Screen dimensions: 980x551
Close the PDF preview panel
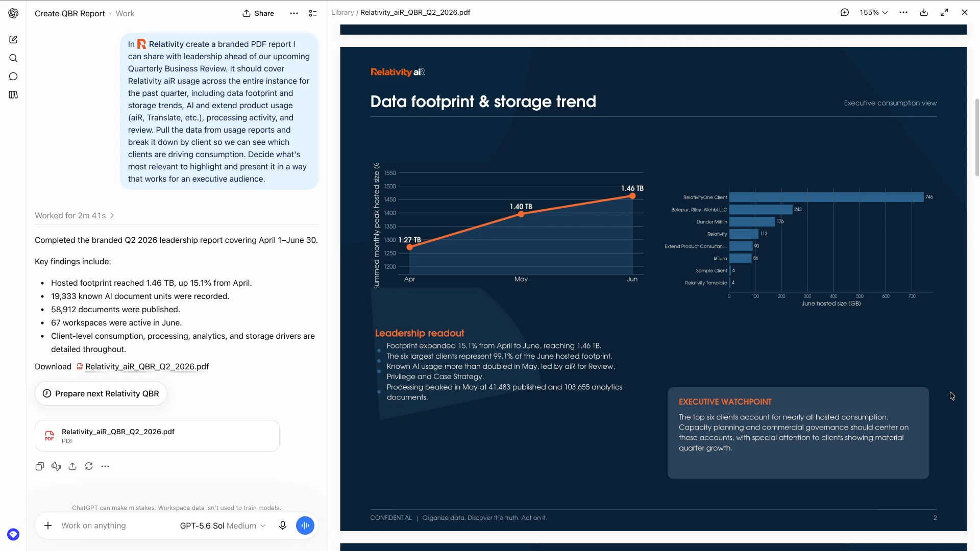click(x=965, y=12)
